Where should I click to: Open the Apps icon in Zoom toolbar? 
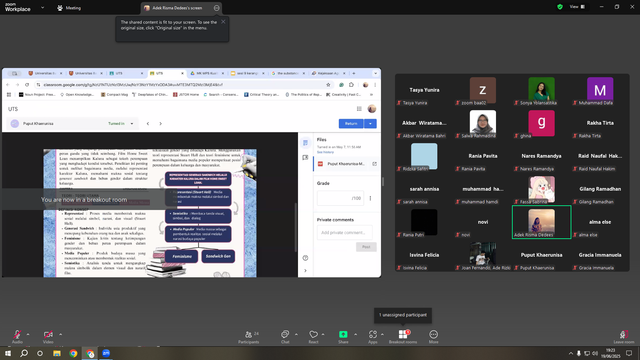coord(373,334)
